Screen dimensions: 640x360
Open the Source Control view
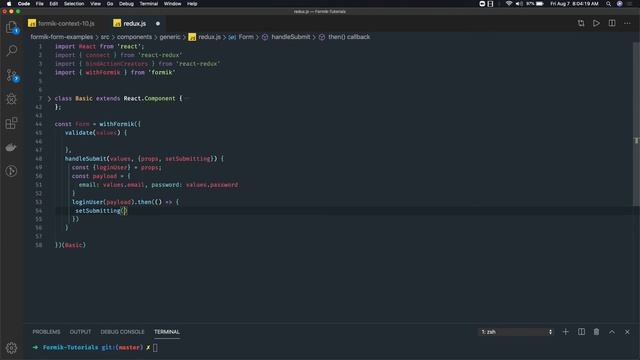click(12, 75)
